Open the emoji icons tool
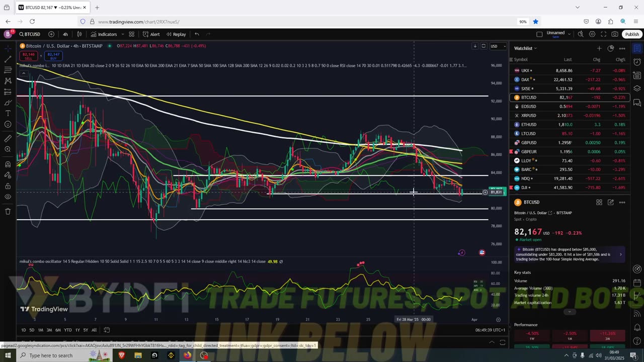This screenshot has width=644, height=362. pos(8,124)
